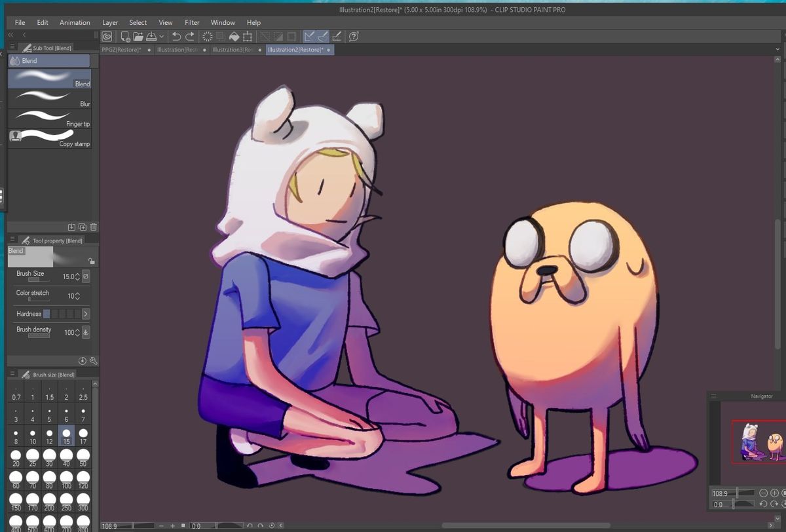Click the Navigator rotate right icon
Screen dimensions: 786x532
click(774, 504)
